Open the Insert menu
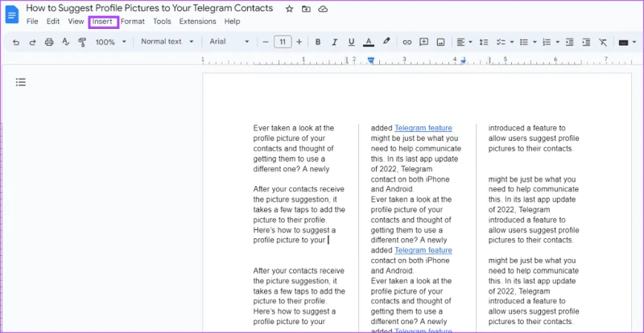This screenshot has width=644, height=333. (x=102, y=22)
